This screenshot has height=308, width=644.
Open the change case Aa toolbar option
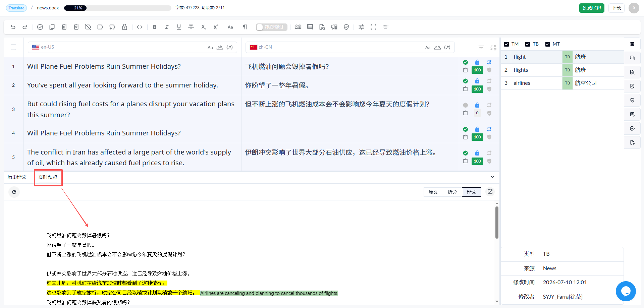(x=230, y=27)
